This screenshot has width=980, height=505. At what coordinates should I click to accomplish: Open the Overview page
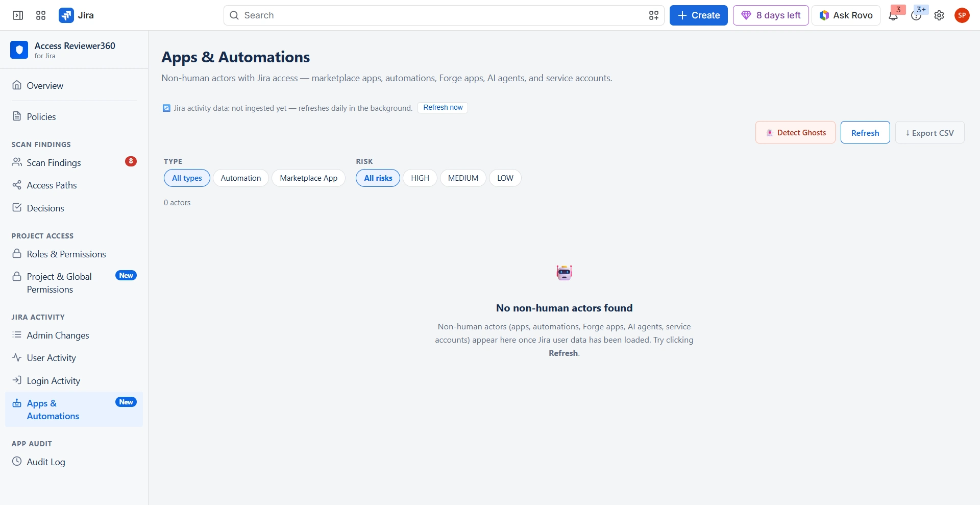[74, 85]
